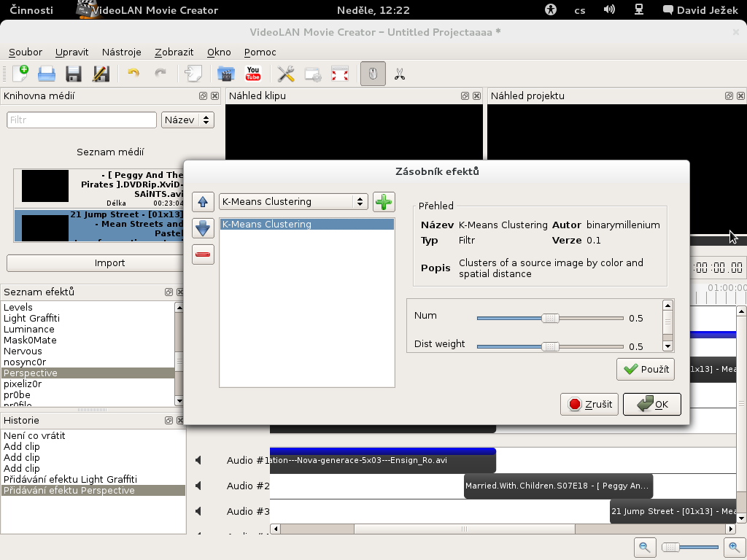Move the effect up in the stack
Viewport: 747px width, 560px height.
click(203, 202)
